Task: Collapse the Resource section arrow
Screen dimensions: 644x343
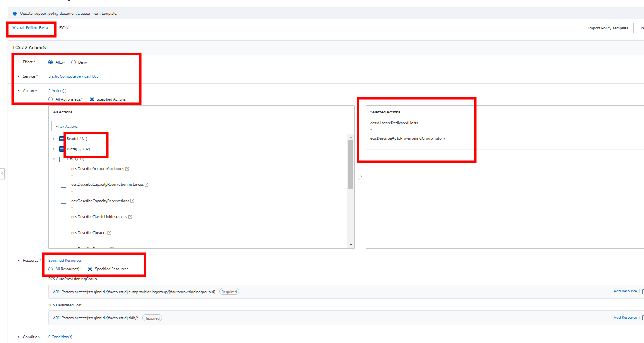Action: click(19, 261)
